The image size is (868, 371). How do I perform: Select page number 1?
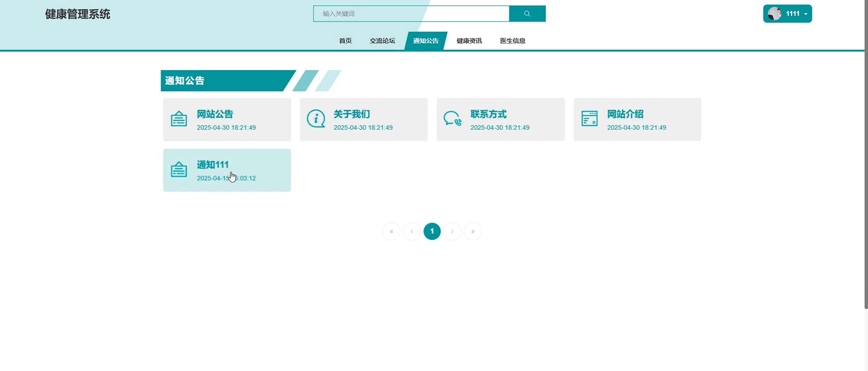click(432, 231)
